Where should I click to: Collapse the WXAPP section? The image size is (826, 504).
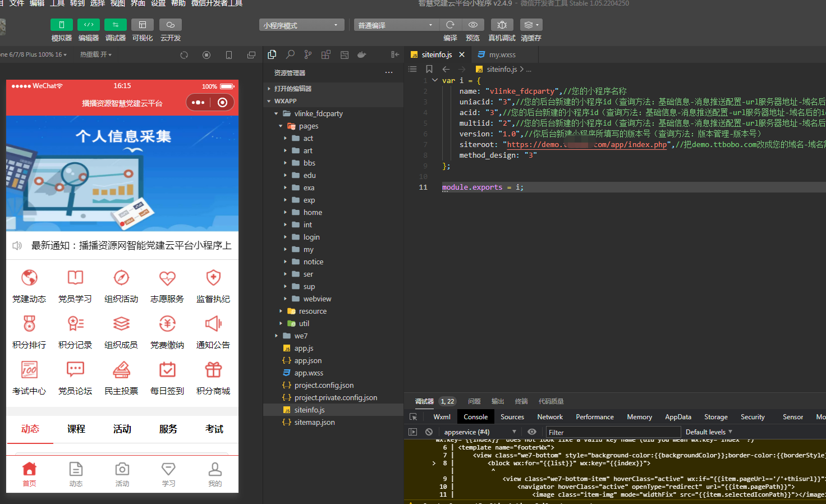click(x=333, y=101)
